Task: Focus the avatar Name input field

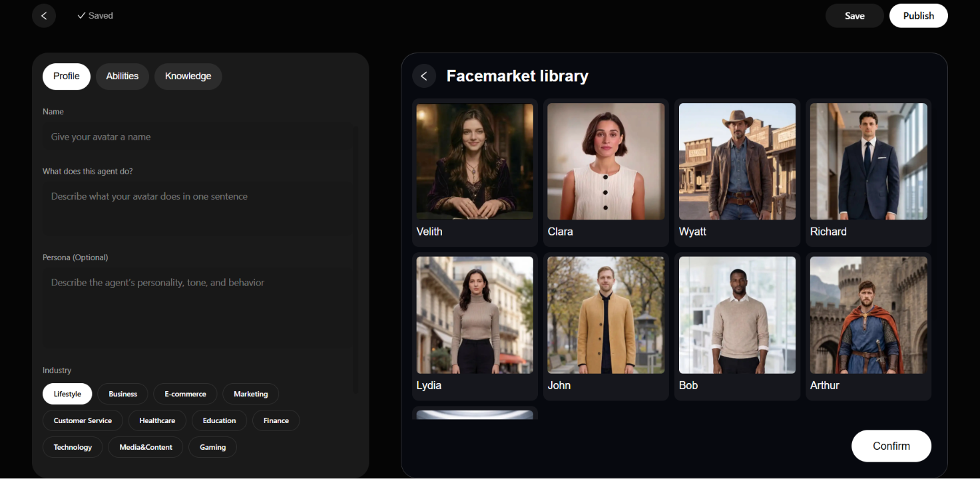Action: (198, 137)
